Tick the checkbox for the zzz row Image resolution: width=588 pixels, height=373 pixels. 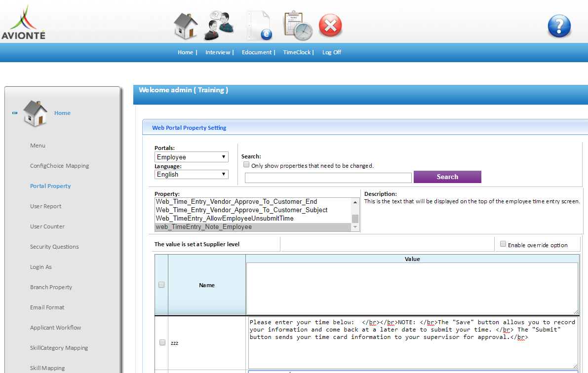162,342
